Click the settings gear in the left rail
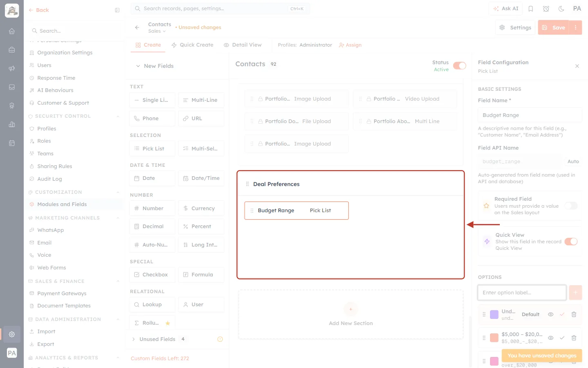The width and height of the screenshot is (588, 368). 12,334
